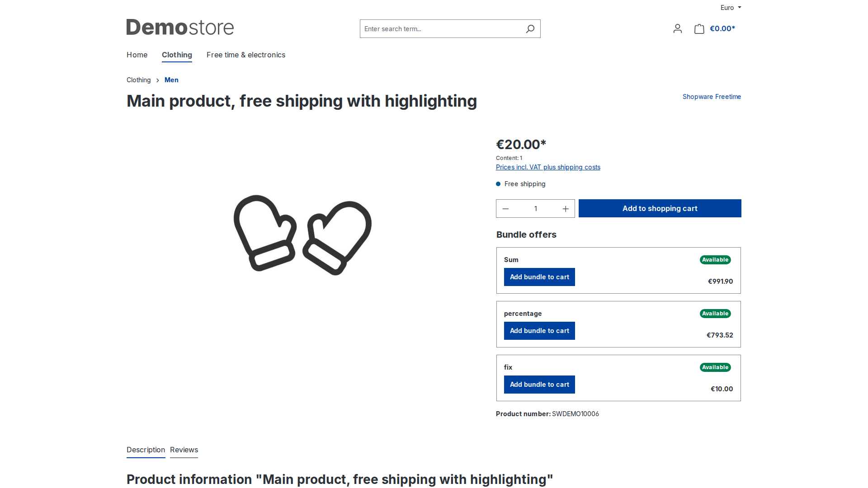Add the percentage bundle to cart
Viewport: 868px width, 488px height.
(x=539, y=331)
